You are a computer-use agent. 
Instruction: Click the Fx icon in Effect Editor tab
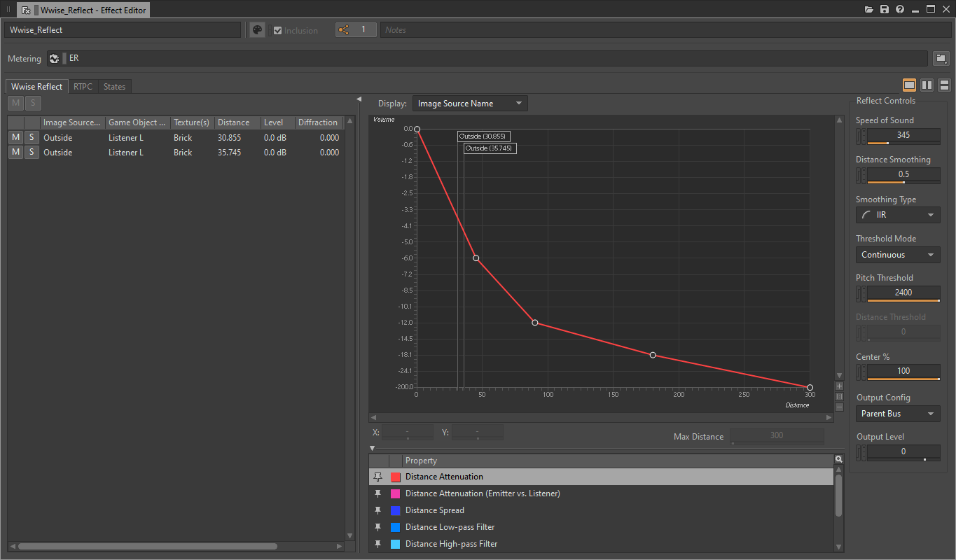point(26,10)
